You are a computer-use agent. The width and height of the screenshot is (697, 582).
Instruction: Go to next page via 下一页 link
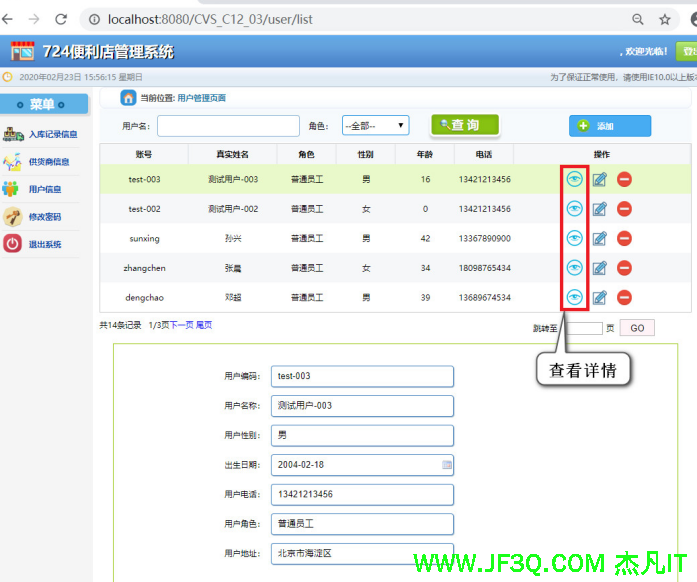(x=180, y=325)
